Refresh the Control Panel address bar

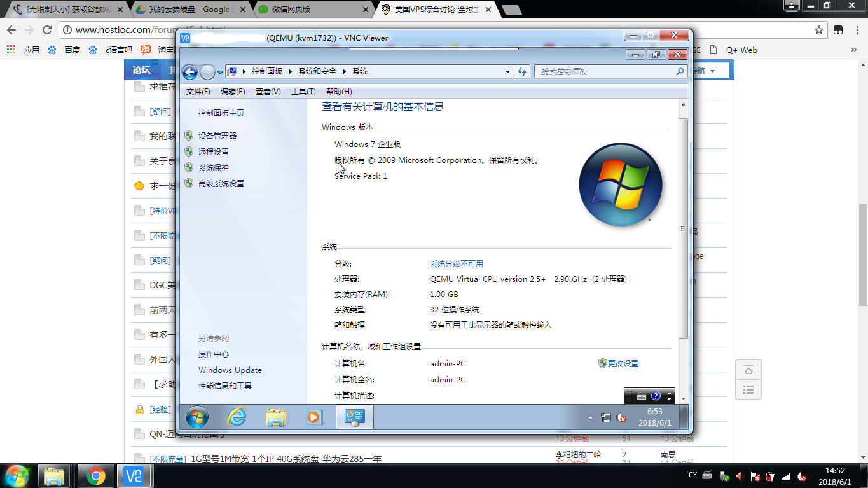pos(523,72)
